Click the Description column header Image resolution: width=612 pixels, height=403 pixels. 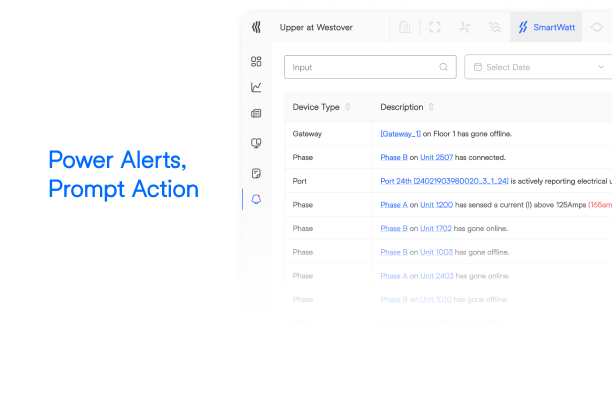[402, 107]
